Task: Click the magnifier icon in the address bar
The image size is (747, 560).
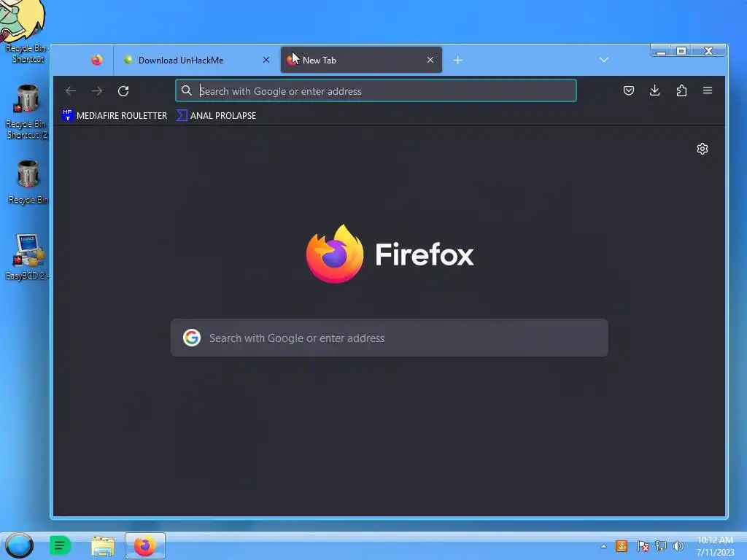Action: click(x=187, y=91)
